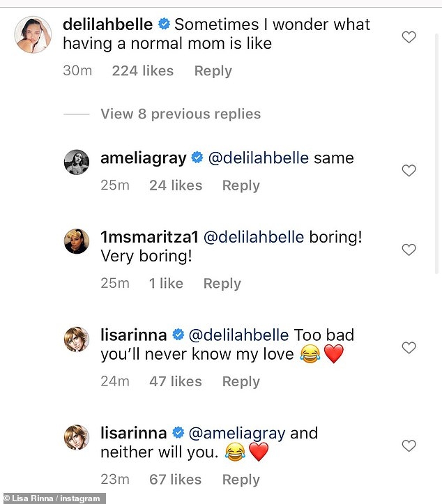Like lisarinna's 'neither will you' heart
Image resolution: width=442 pixels, height=504 pixels.
409,445
